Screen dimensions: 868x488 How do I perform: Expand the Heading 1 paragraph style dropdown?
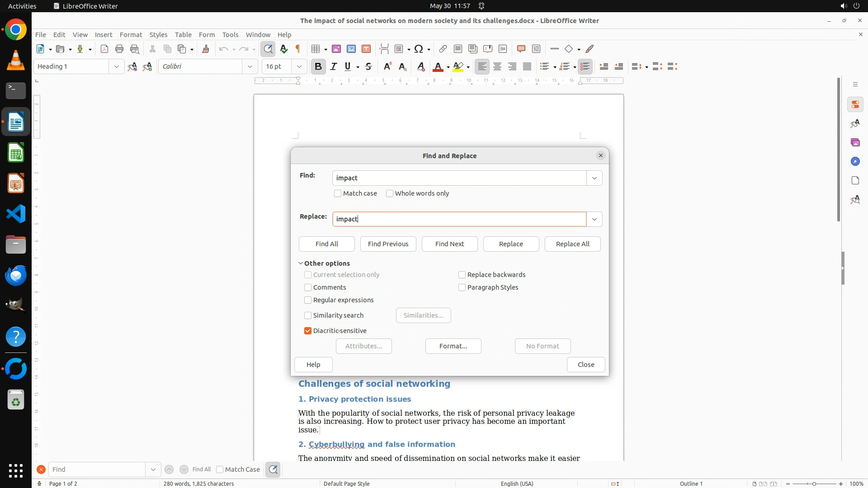pyautogui.click(x=116, y=66)
